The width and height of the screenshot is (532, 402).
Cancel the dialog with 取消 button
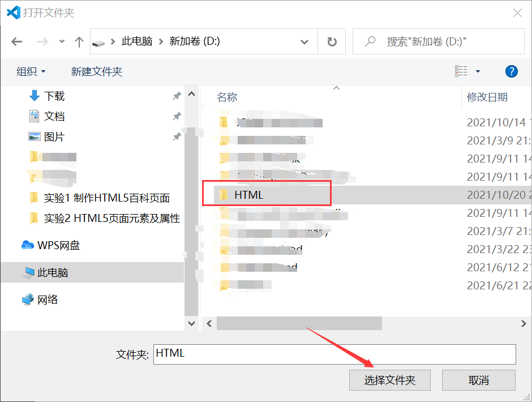pyautogui.click(x=478, y=380)
